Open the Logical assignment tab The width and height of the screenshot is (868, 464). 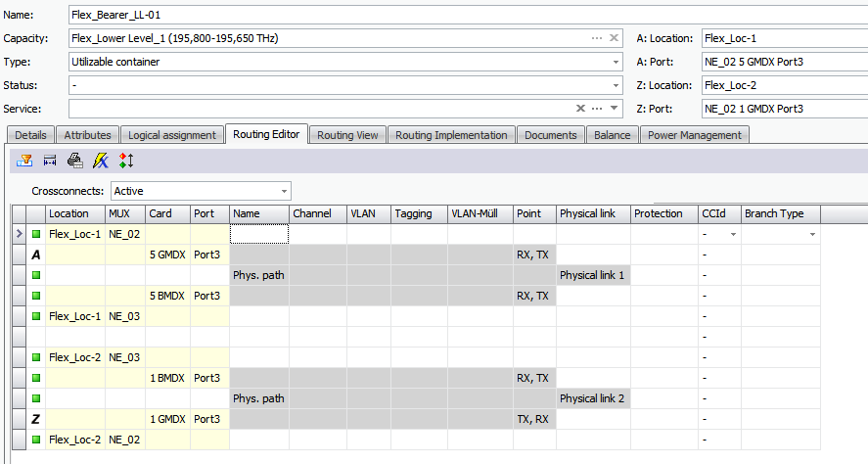pos(172,135)
